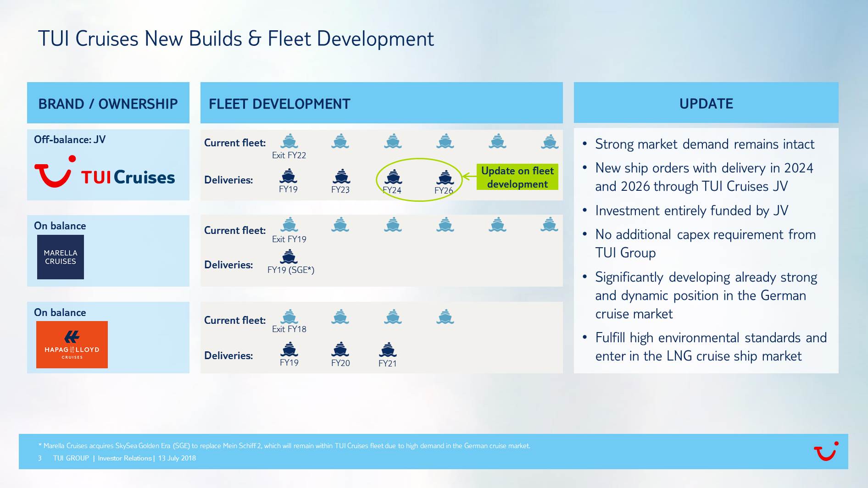Click the Hapag-Lloyd Cruises logo
868x488 pixels.
point(72,344)
